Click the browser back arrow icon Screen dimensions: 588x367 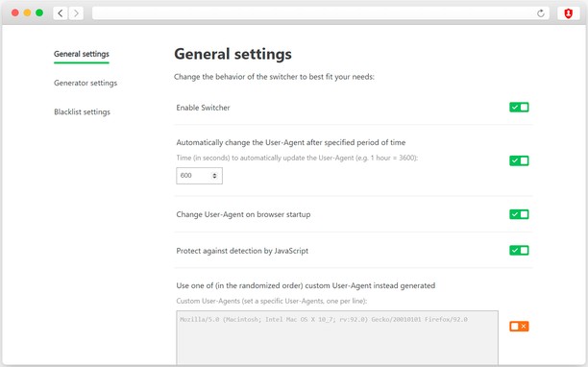tap(61, 13)
